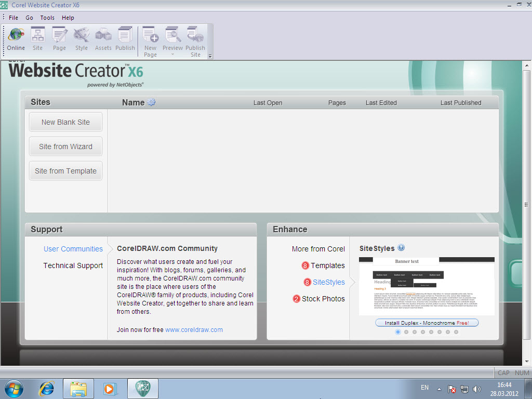The width and height of the screenshot is (532, 399).
Task: Select the second carousel dot under SiteStyles
Action: click(406, 332)
